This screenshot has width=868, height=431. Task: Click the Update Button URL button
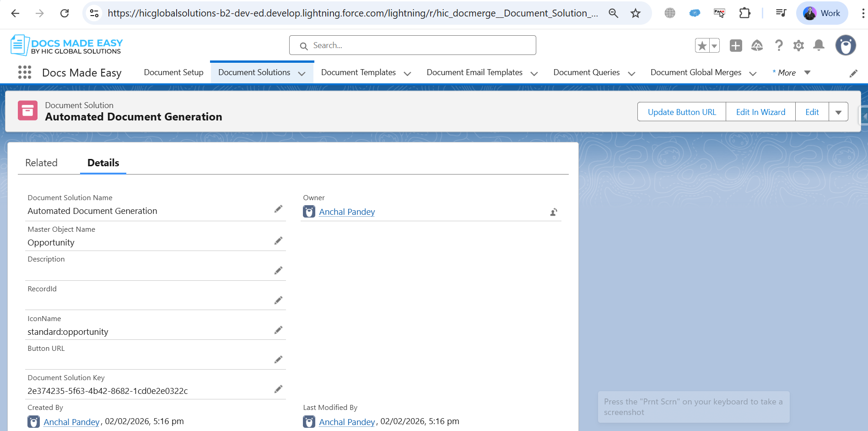click(x=681, y=112)
